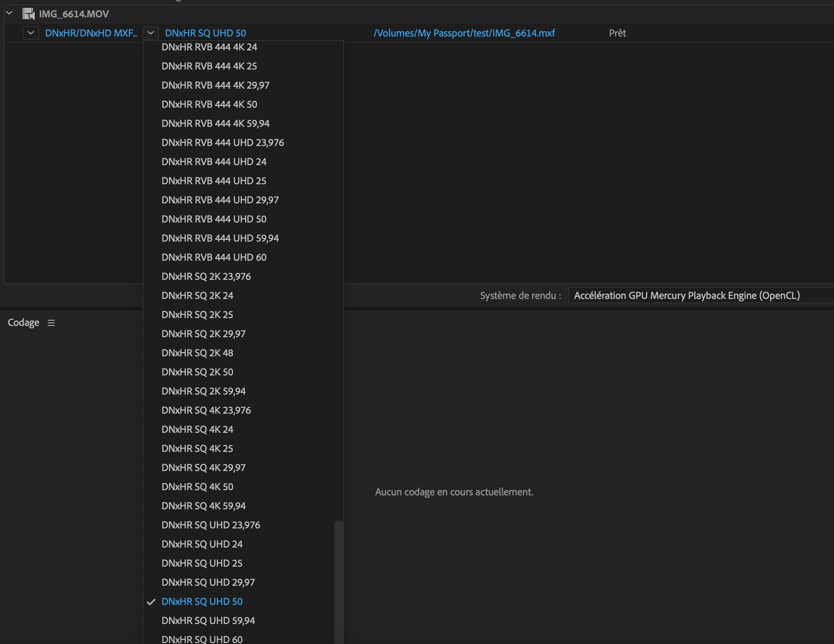Toggle the preset dropdown arrow next to DNxHR SQ UHD 50

point(151,33)
